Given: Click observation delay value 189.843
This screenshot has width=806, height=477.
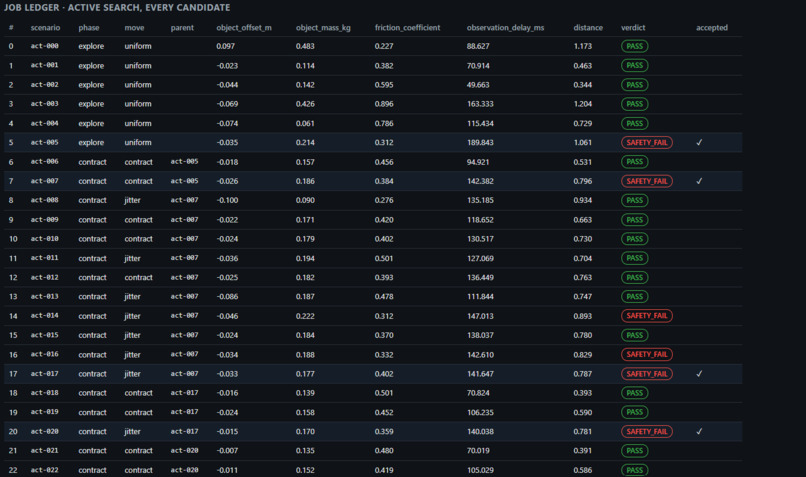Looking at the screenshot, I should 480,142.
